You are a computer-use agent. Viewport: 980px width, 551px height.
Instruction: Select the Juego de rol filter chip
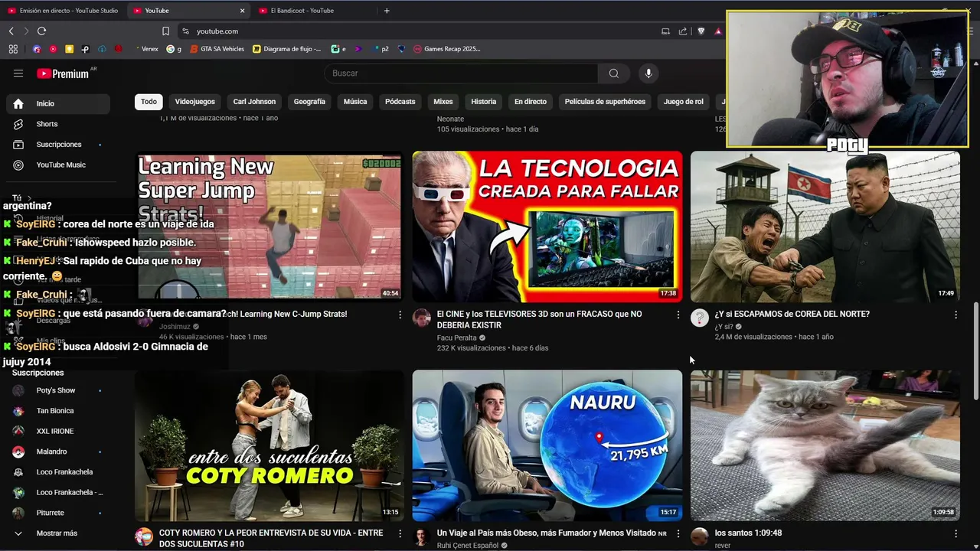click(684, 102)
